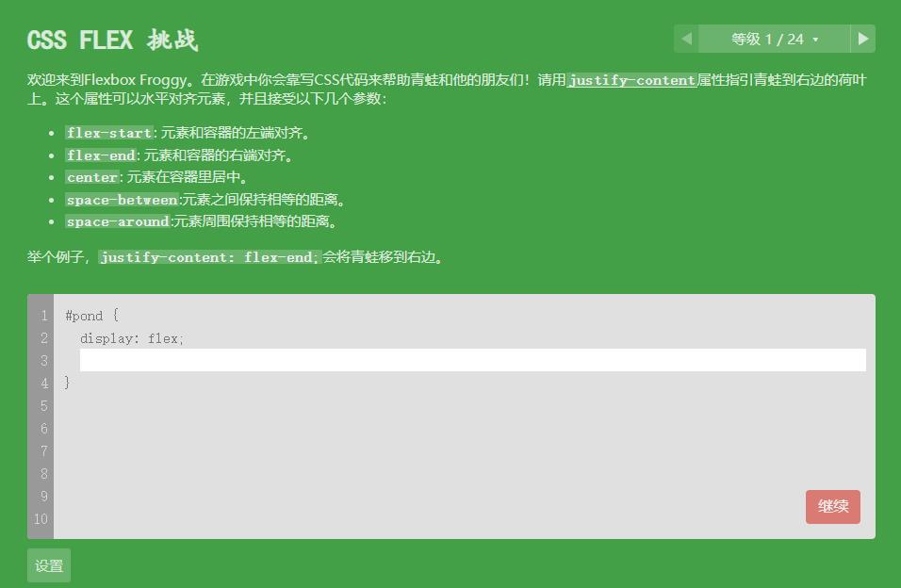
Task: Go to the previous level arrow
Action: (686, 39)
